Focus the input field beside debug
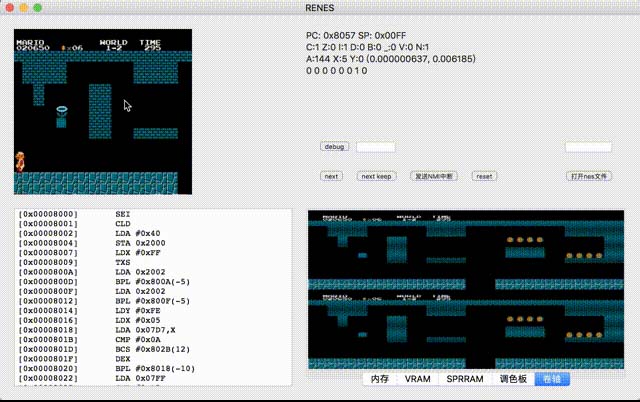Viewport: 640px width, 402px height. pos(376,147)
